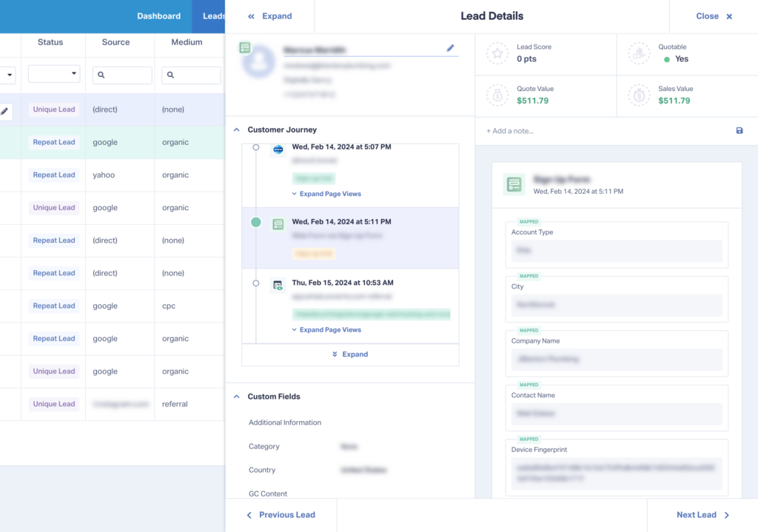This screenshot has width=758, height=532.
Task: Click the Additional Information custom field label
Action: point(285,422)
